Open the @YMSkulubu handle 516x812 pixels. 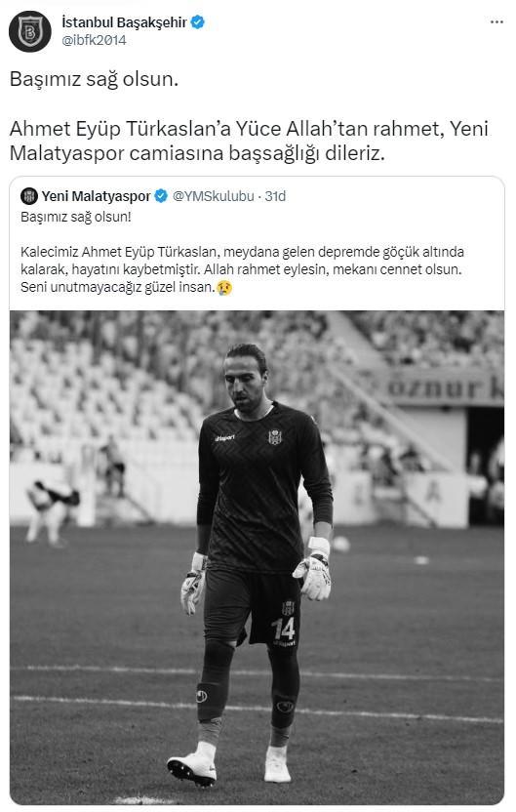click(214, 196)
